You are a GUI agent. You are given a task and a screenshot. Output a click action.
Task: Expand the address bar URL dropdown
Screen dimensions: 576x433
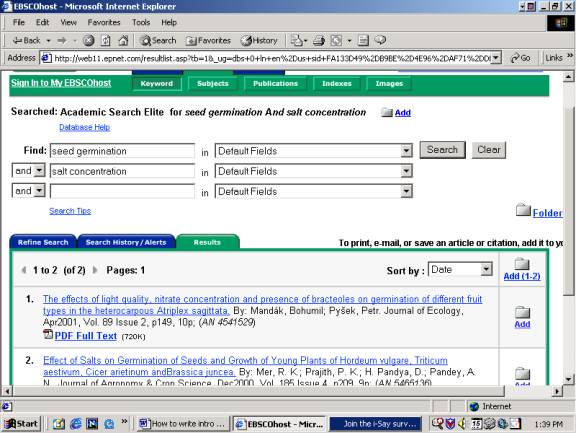pyautogui.click(x=496, y=58)
